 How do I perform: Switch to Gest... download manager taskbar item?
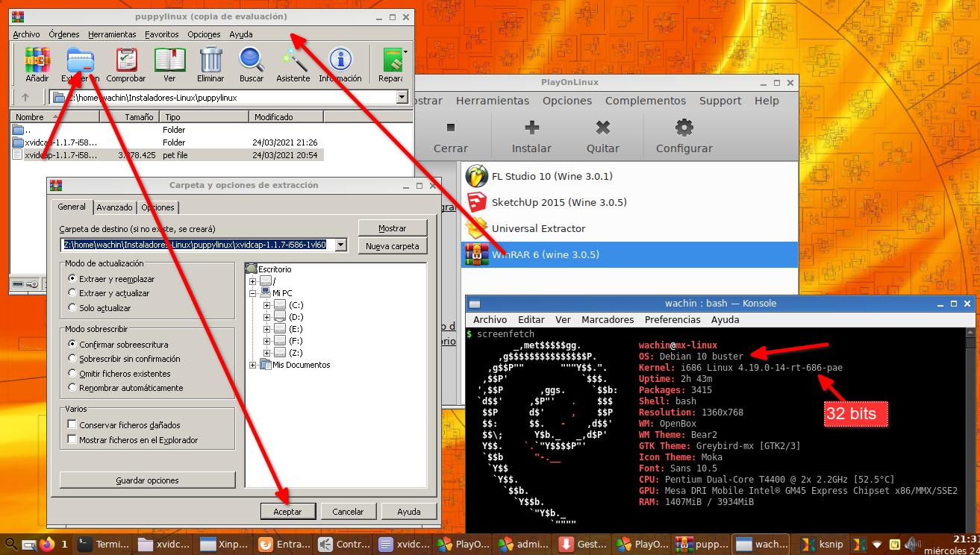tap(584, 545)
